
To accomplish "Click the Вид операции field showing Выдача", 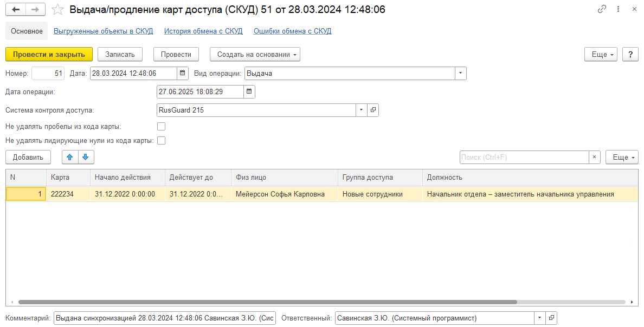I will 350,74.
